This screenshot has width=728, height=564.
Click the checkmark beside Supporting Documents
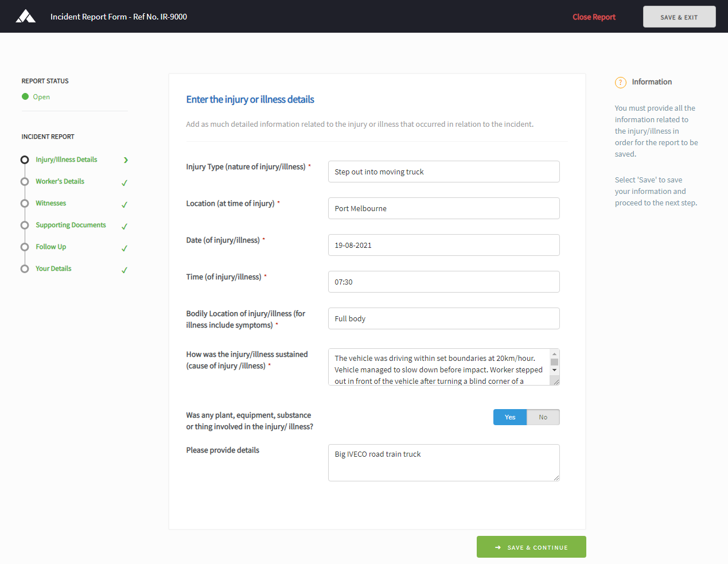124,227
